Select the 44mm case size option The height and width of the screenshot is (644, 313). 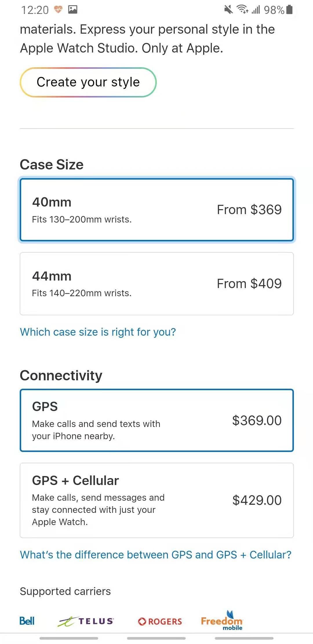point(156,284)
